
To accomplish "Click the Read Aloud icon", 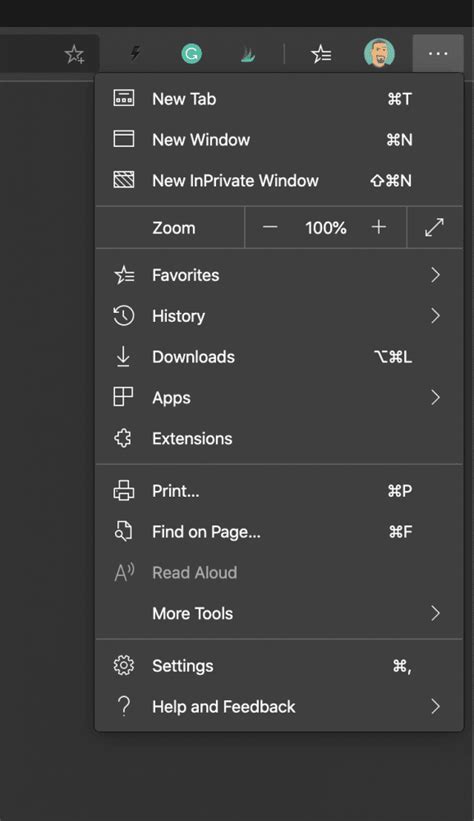I will [x=124, y=572].
